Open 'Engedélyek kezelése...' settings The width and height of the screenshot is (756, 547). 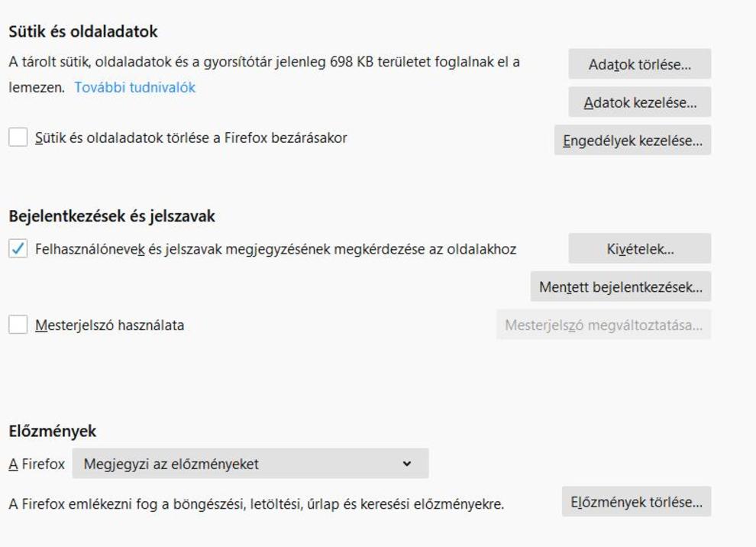tap(632, 141)
